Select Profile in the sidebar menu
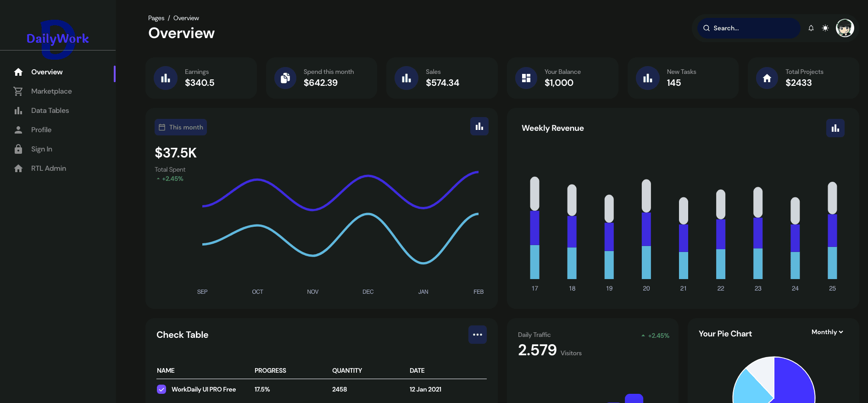Image resolution: width=868 pixels, height=403 pixels. pyautogui.click(x=41, y=130)
